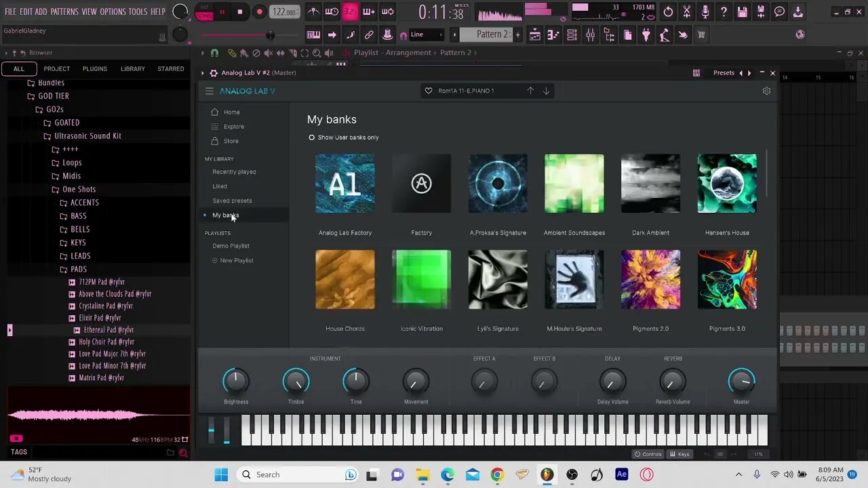868x488 pixels.
Task: Go to Home in Analog Lab sidebar
Action: pyautogui.click(x=231, y=112)
